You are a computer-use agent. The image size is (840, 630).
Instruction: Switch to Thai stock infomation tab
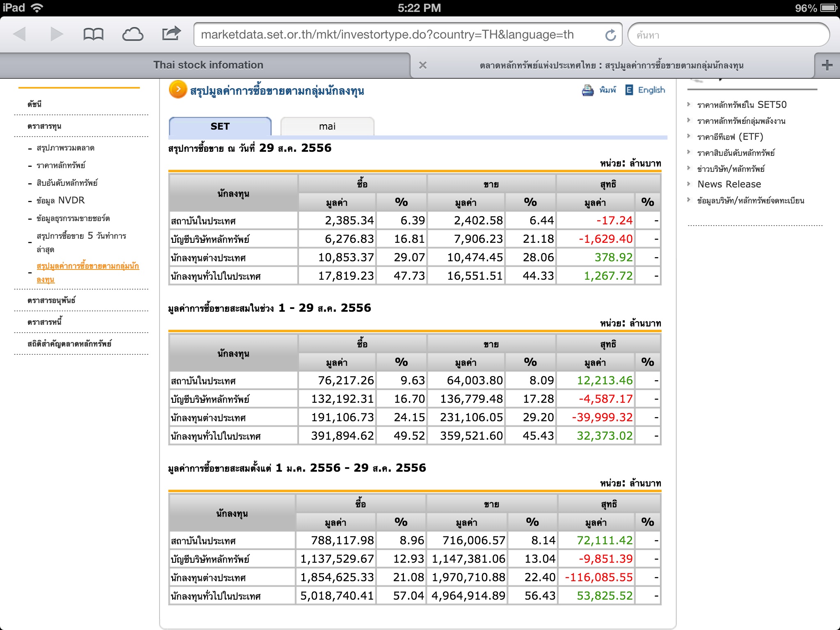click(x=208, y=65)
